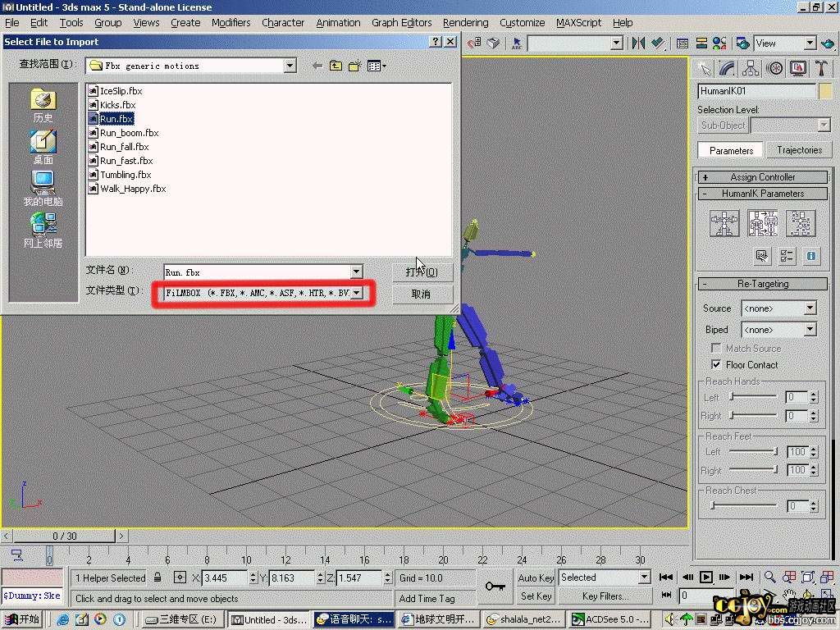Open the MAXScript menu
Viewport: 840px width, 630px height.
point(578,22)
